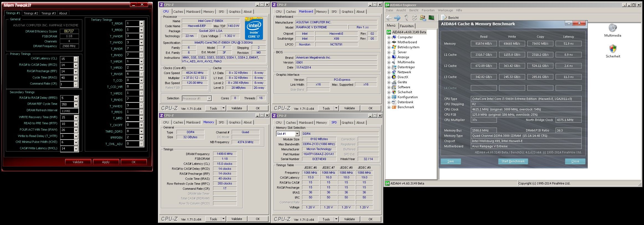
Task: Select the Datenträger disk icon in tree
Action: tap(394, 67)
